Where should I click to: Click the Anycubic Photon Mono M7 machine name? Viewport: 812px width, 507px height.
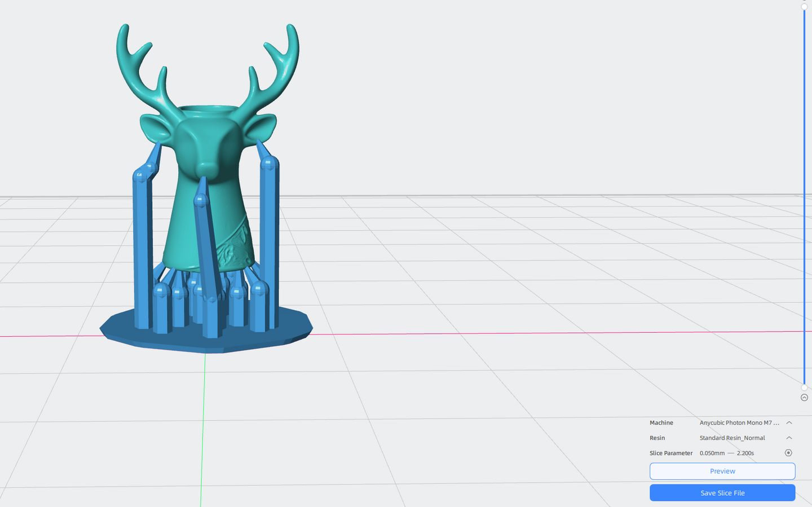pos(739,422)
